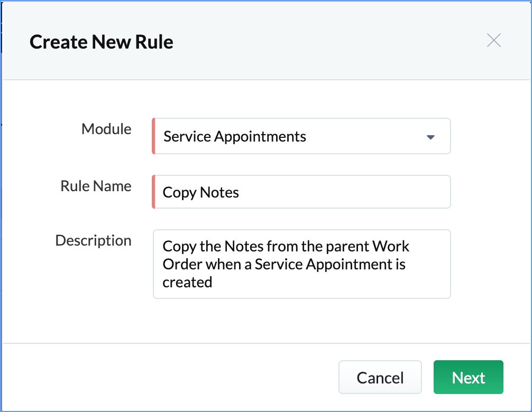Close the Create New Rule dialog
Viewport: 532px width, 412px height.
click(x=493, y=41)
